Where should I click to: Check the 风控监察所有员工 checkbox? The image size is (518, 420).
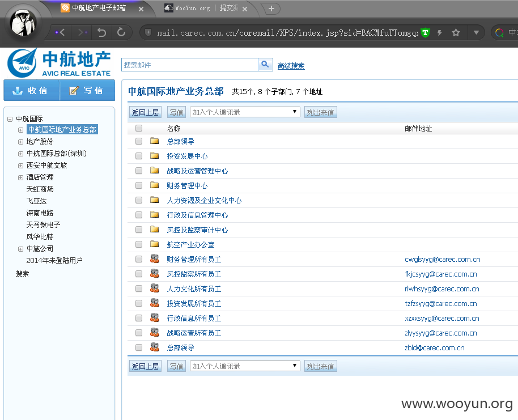tap(139, 274)
